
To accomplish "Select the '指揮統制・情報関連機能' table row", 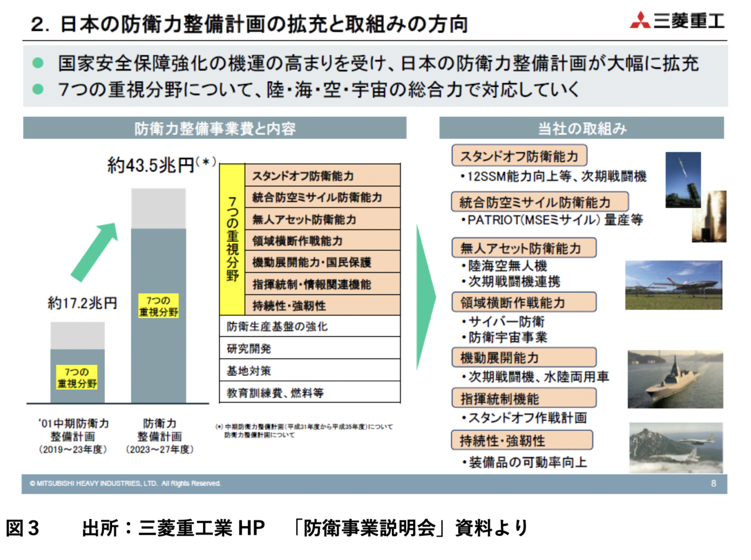I will (322, 284).
